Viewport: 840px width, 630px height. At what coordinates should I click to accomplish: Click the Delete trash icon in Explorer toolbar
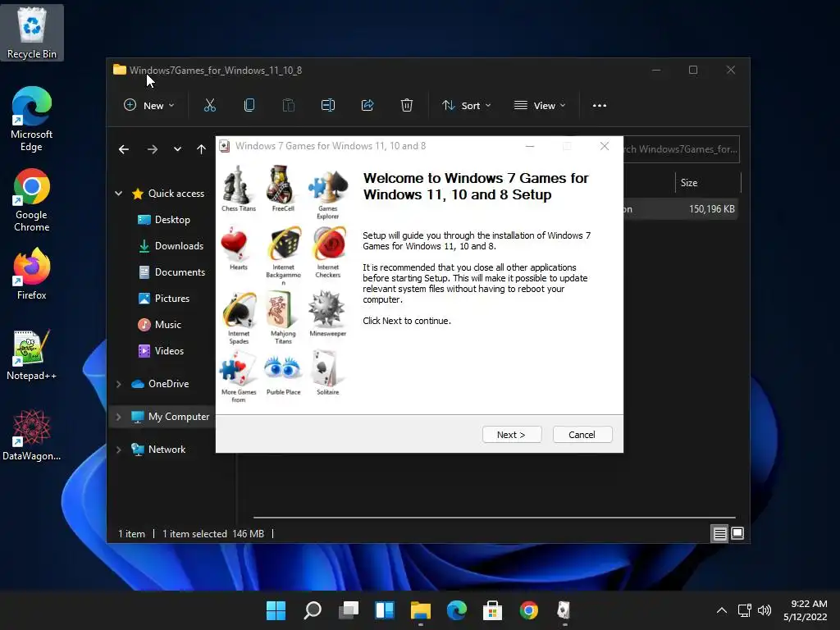[x=407, y=106]
